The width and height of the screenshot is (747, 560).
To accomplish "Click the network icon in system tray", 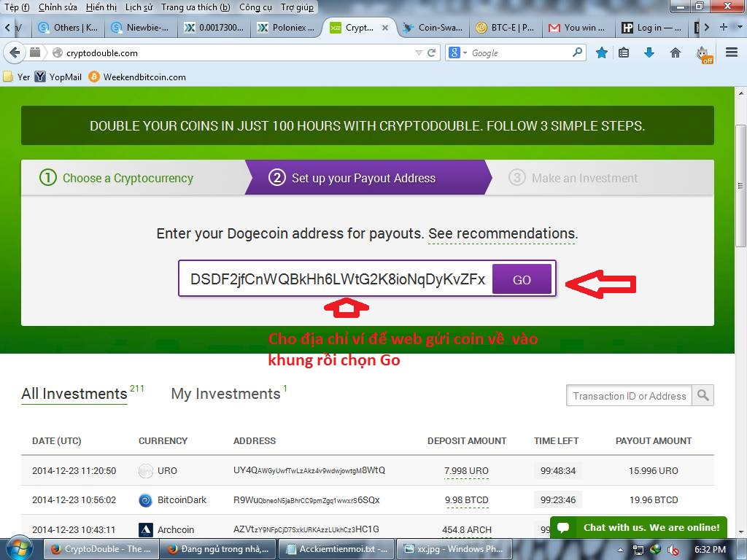I will pyautogui.click(x=638, y=550).
